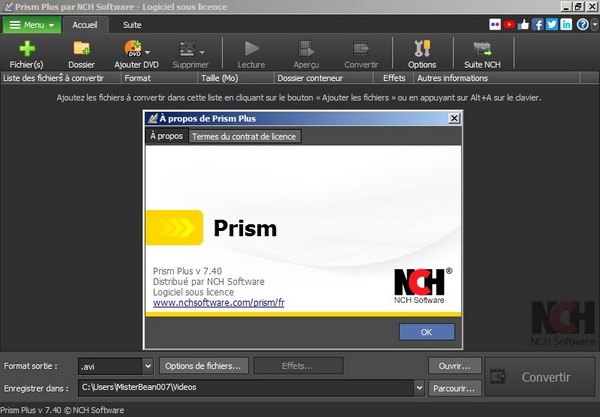Click the YouTube icon

point(509,25)
